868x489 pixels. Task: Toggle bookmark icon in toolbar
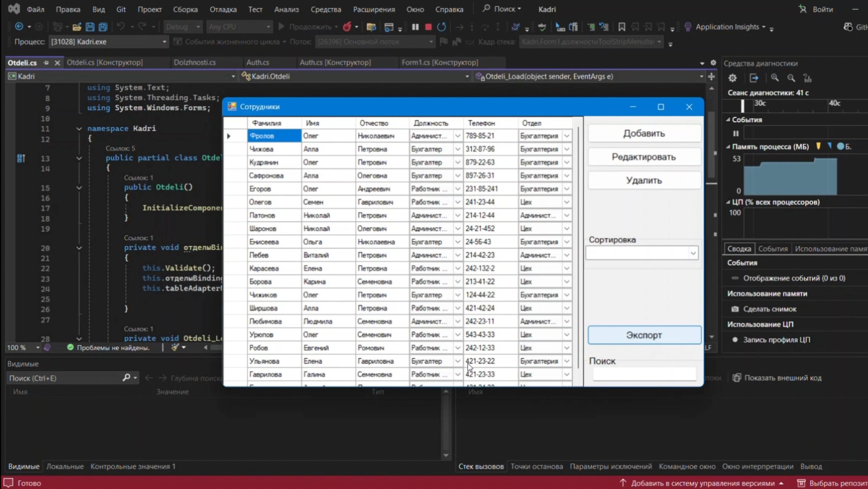[622, 27]
